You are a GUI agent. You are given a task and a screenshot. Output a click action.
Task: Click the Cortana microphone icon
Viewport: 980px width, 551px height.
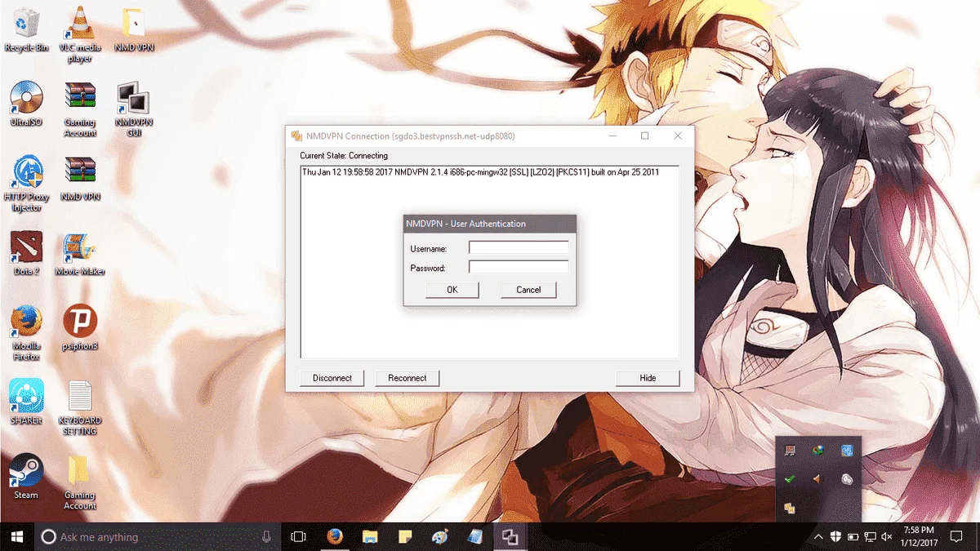tap(266, 536)
